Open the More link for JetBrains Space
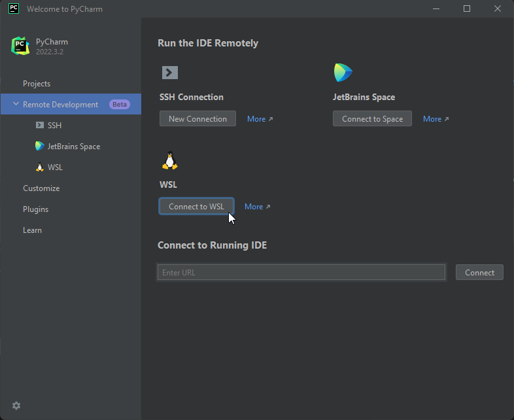Screen dimensions: 514x420 [x=436, y=119]
